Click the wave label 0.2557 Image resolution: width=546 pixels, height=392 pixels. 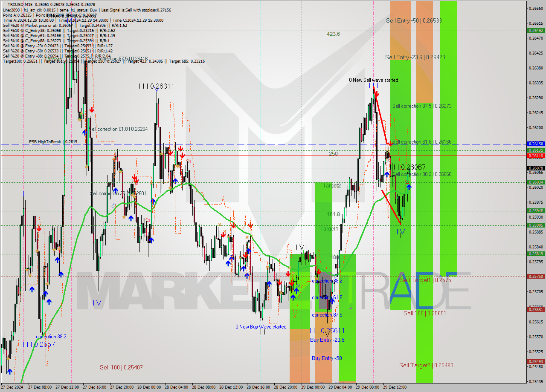click(x=44, y=344)
